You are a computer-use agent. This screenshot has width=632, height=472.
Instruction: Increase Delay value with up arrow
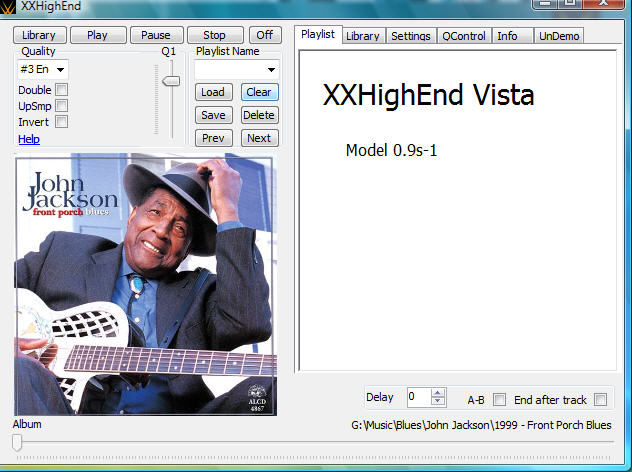[x=438, y=392]
